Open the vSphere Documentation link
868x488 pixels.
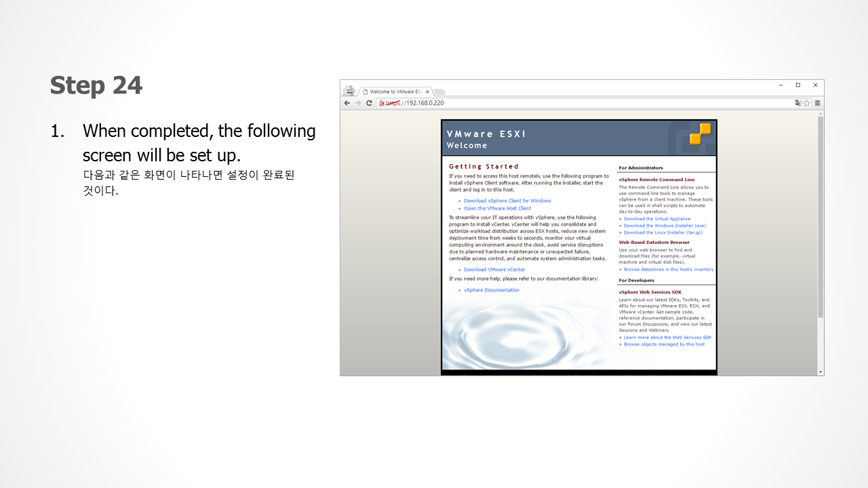492,290
